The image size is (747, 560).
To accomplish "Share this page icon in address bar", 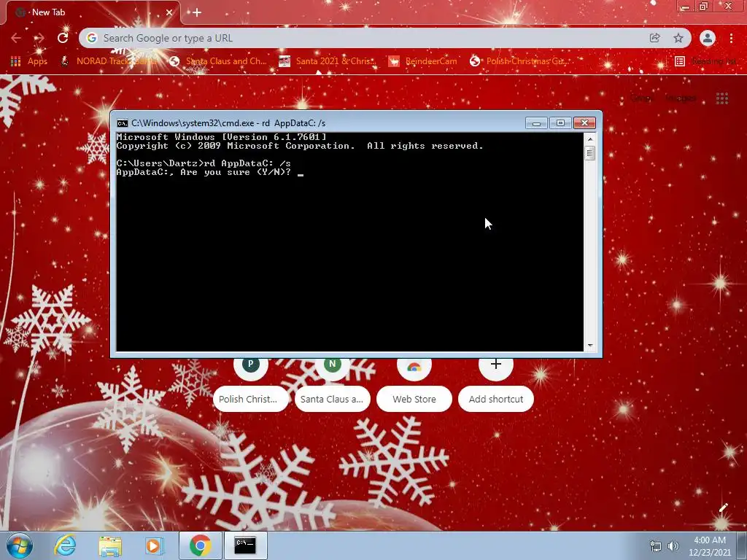I will click(655, 38).
